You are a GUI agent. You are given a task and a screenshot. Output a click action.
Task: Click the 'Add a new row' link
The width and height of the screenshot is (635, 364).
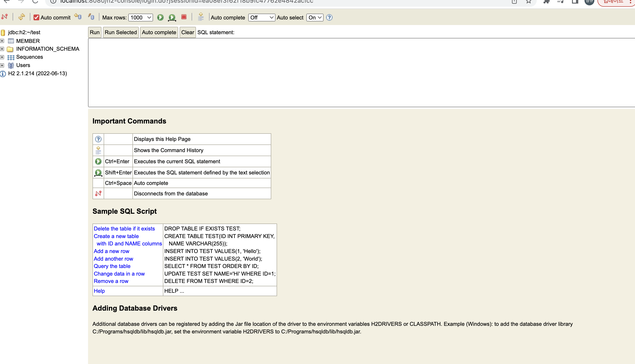click(111, 251)
